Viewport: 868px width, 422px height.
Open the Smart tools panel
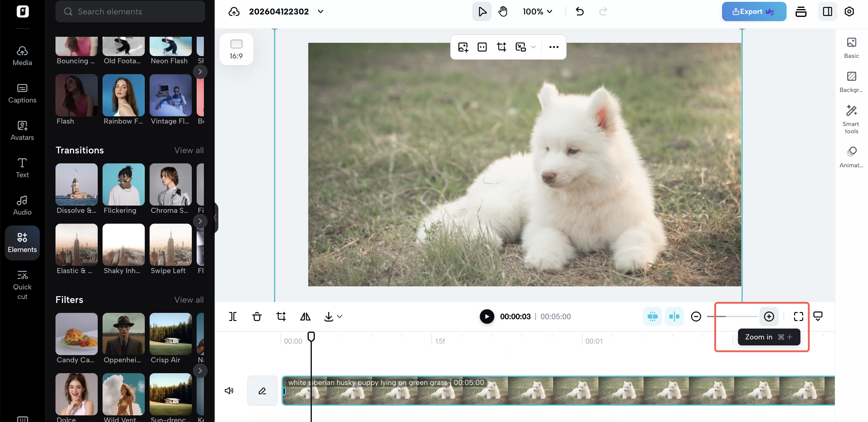[x=851, y=118]
